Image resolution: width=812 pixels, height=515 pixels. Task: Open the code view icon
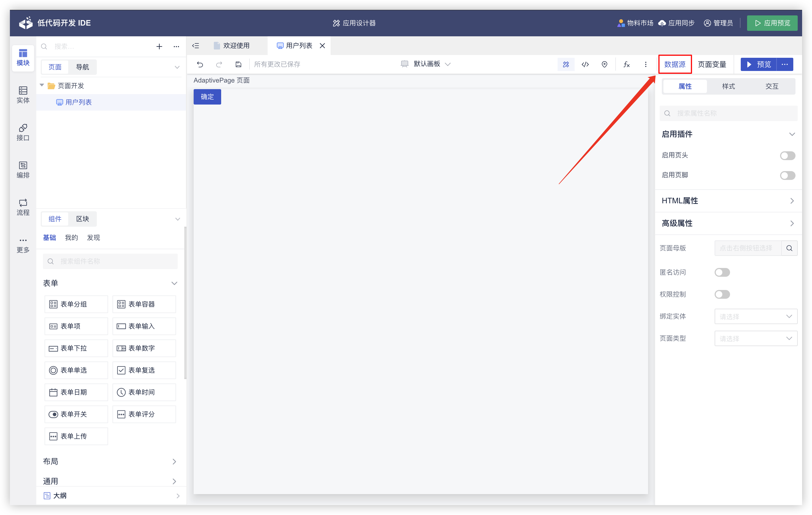point(585,64)
